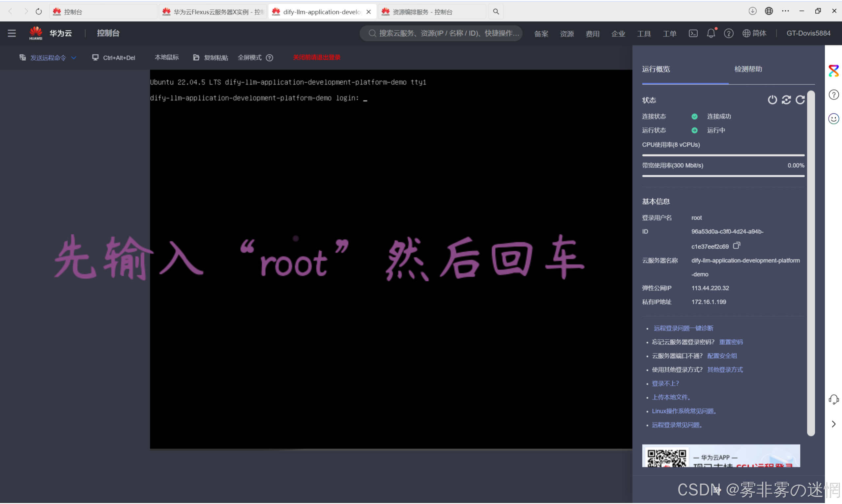The image size is (842, 504).
Task: Toggle 本地鼠标 local mouse mode
Action: tap(166, 57)
